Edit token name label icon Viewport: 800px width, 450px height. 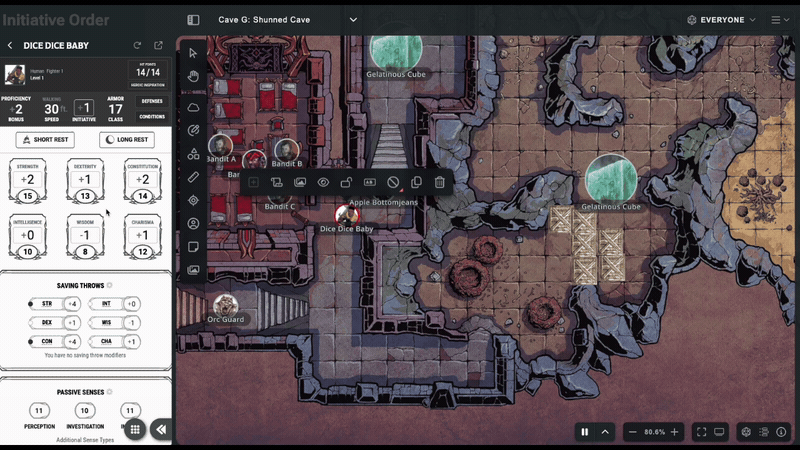(369, 182)
